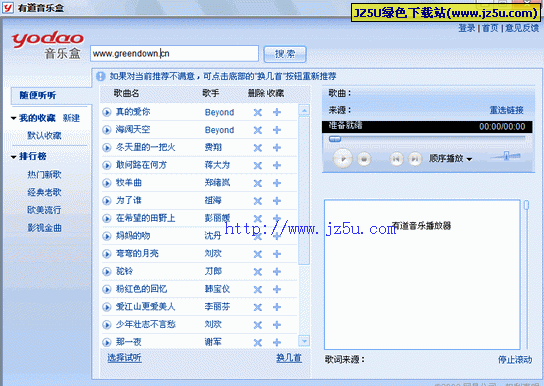Click the song title 在希望的田野上
Viewport: 544px width, 386px height.
click(145, 218)
